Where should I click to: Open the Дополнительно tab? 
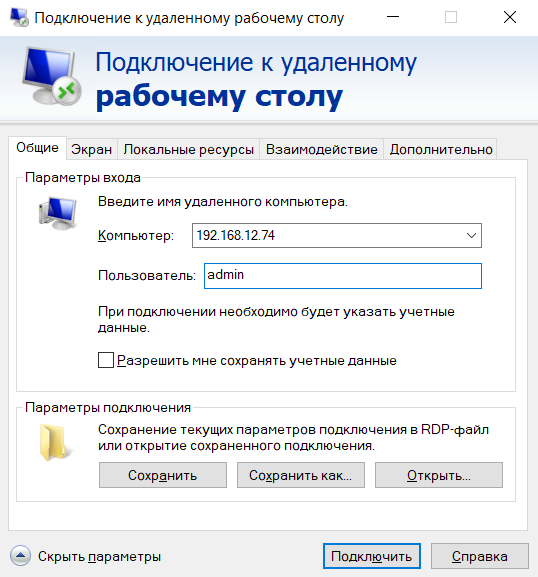(x=440, y=149)
